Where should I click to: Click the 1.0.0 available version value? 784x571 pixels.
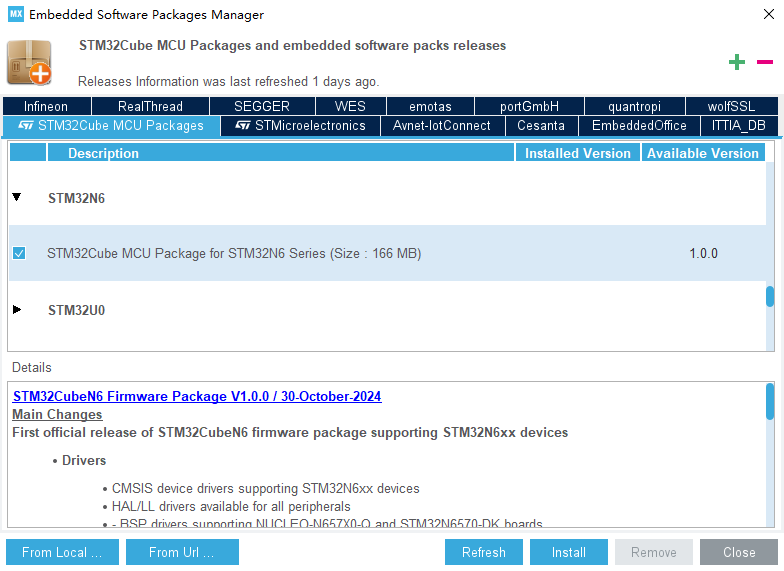pyautogui.click(x=704, y=254)
